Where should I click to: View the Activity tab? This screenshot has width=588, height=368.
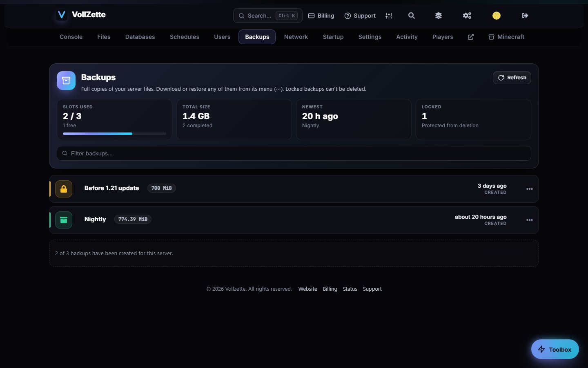pyautogui.click(x=407, y=37)
